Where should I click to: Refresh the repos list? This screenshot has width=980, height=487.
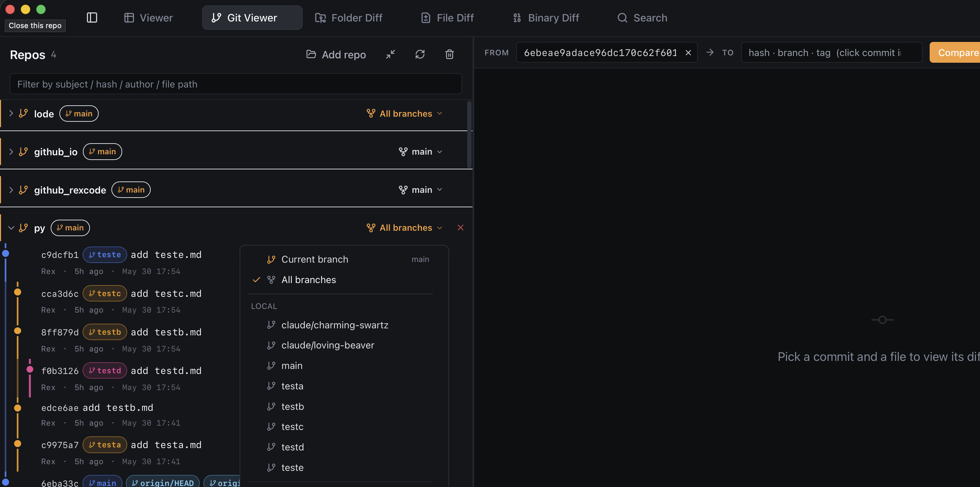[x=420, y=54]
